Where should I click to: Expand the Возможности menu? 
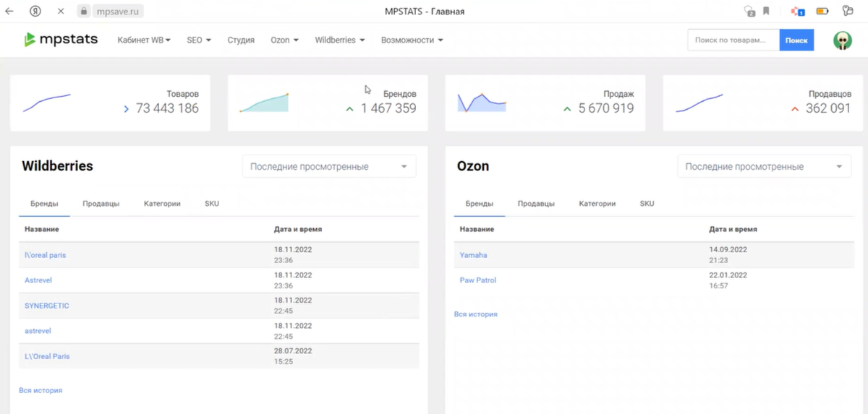click(412, 40)
